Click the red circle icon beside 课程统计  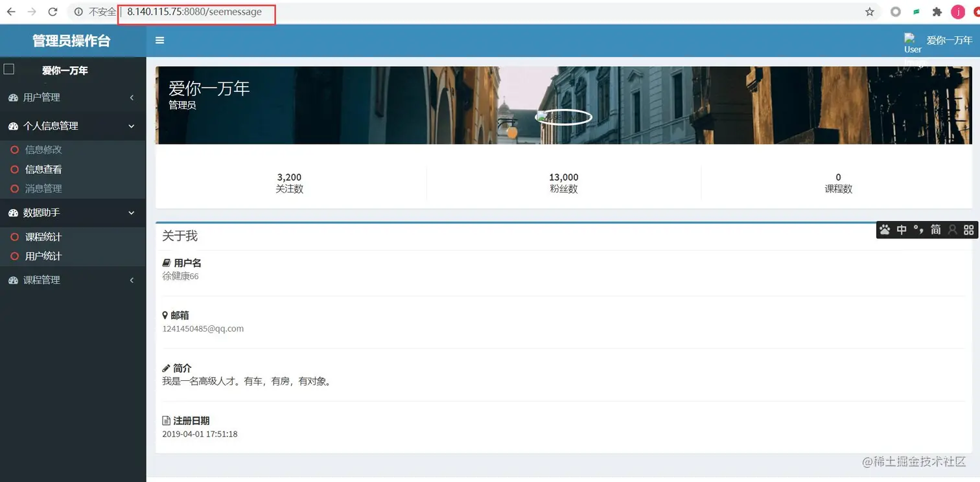[x=15, y=237]
